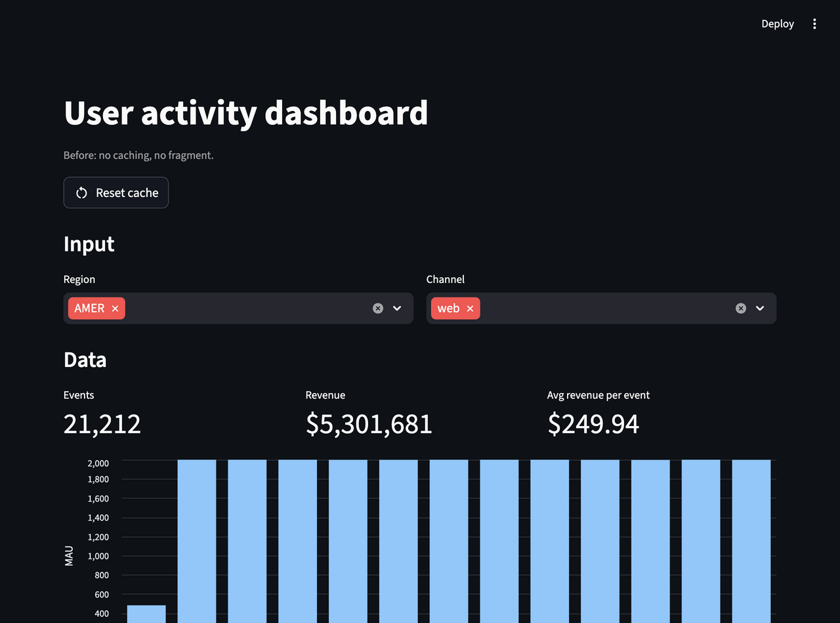
Task: Click the Reset cache button
Action: 116,192
